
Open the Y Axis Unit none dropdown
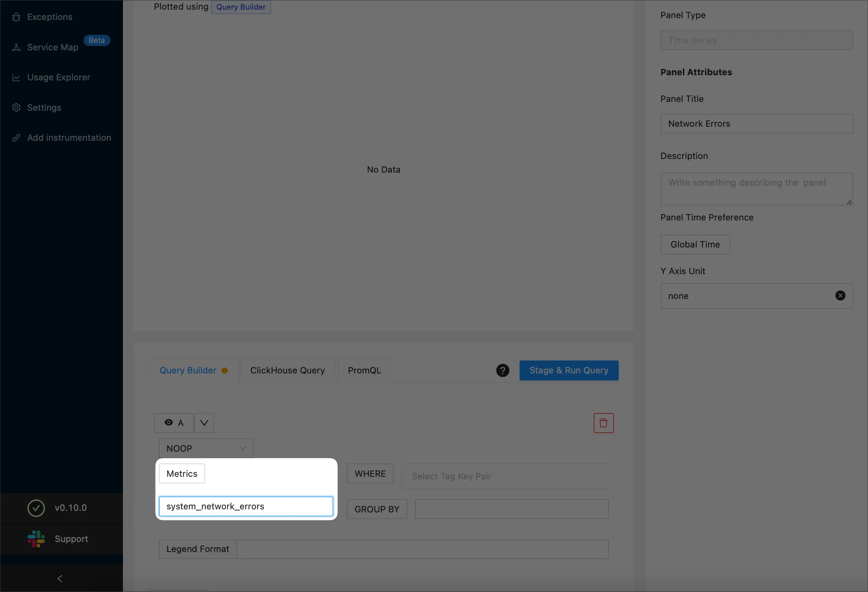click(757, 296)
